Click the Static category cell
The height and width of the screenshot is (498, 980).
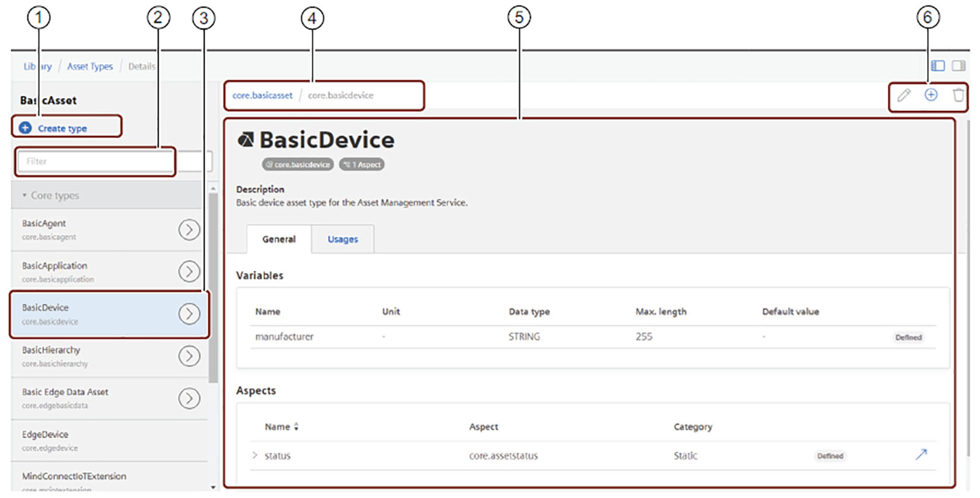point(685,456)
